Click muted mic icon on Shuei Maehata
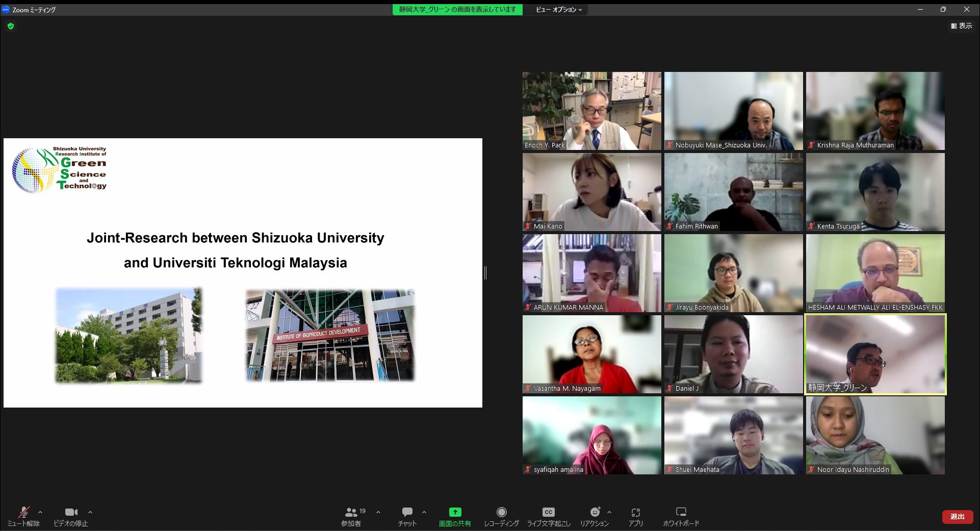Viewport: 980px width, 531px height. click(670, 469)
